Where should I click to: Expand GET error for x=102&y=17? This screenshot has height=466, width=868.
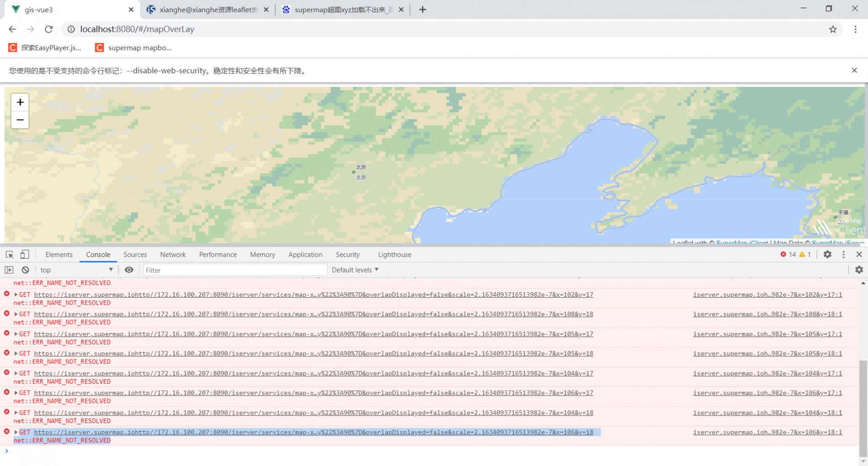tap(16, 295)
